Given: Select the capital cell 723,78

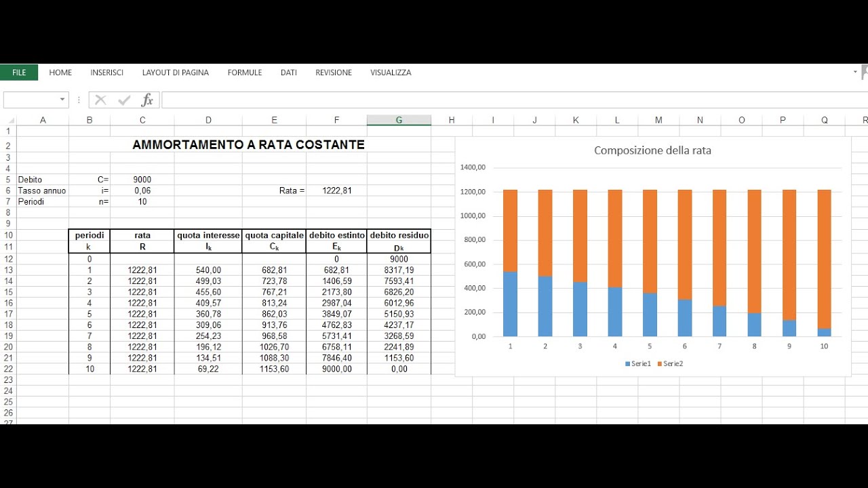Looking at the screenshot, I should 274,281.
